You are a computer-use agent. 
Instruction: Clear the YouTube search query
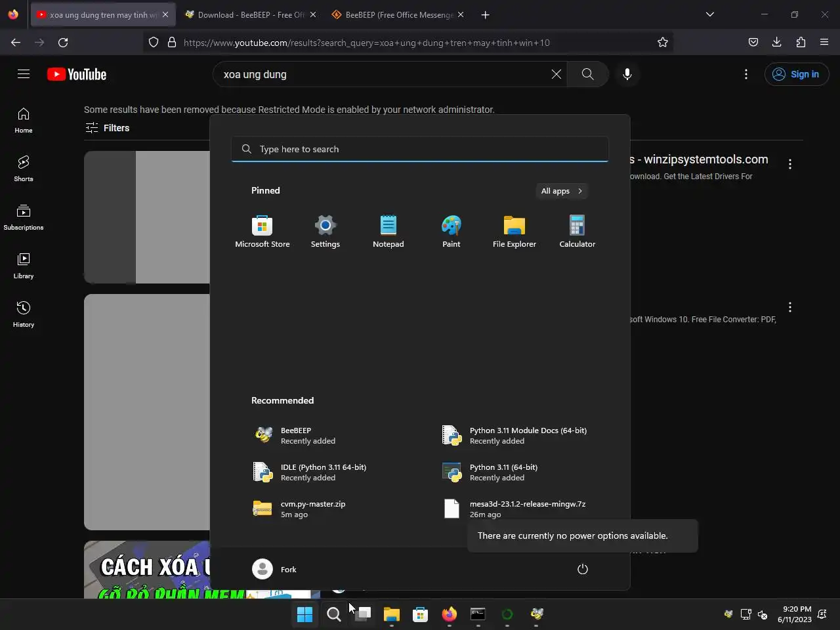coord(556,74)
